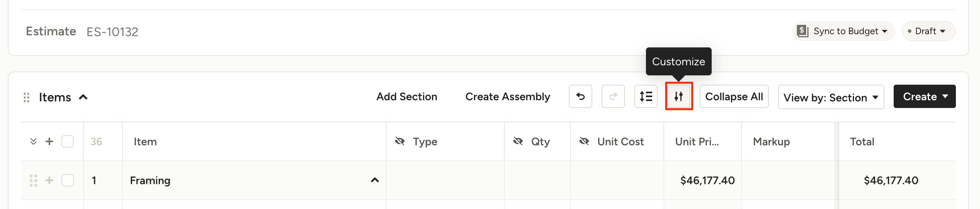Click the Framing row drag handle
This screenshot has width=980, height=209.
pyautogui.click(x=33, y=181)
